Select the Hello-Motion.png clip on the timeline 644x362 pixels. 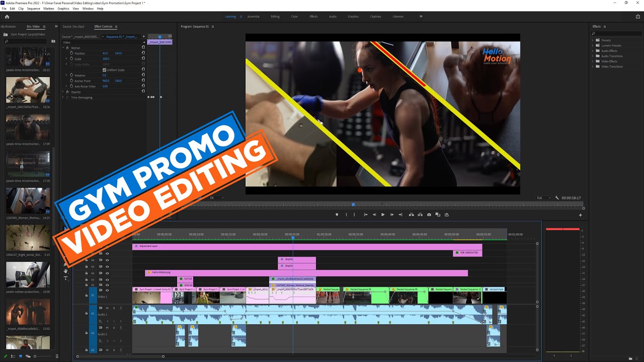point(306,273)
